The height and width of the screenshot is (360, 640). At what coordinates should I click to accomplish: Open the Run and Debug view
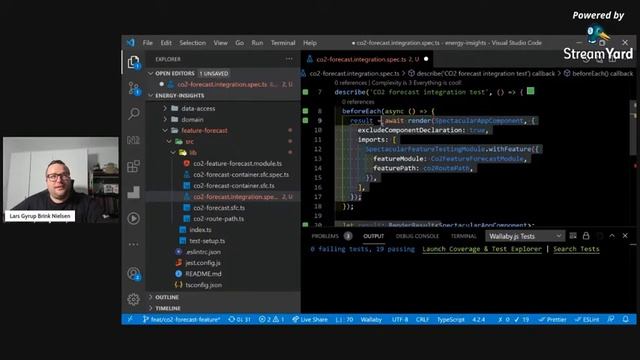coord(133,218)
